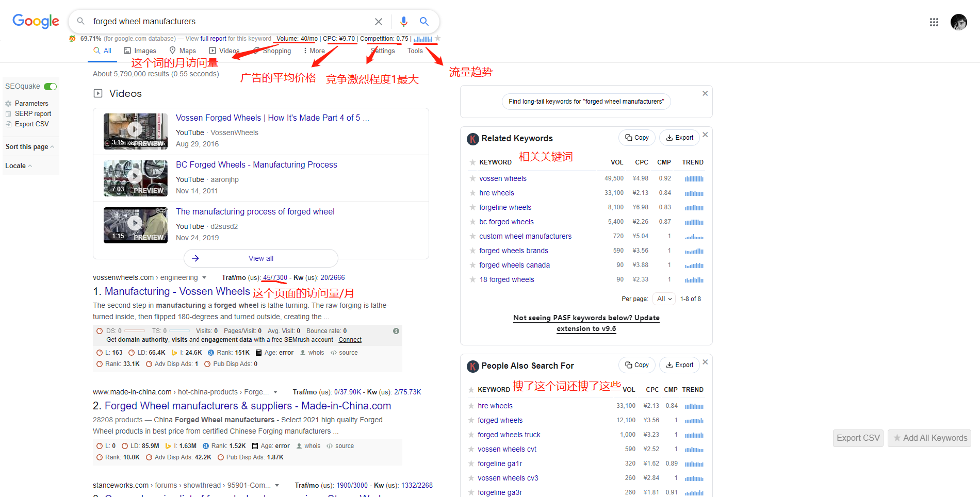Viewport: 980px width, 497px height.
Task: Open the full report link for keyword
Action: [x=214, y=39]
